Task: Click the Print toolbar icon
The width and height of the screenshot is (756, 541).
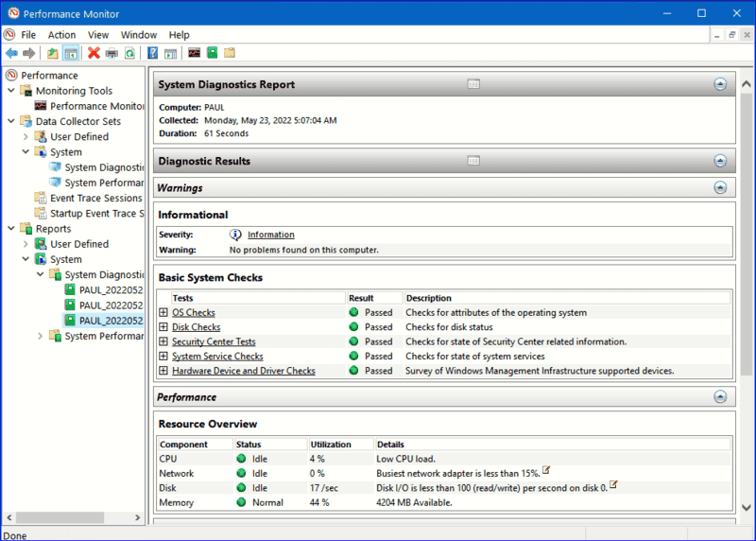Action: [112, 53]
